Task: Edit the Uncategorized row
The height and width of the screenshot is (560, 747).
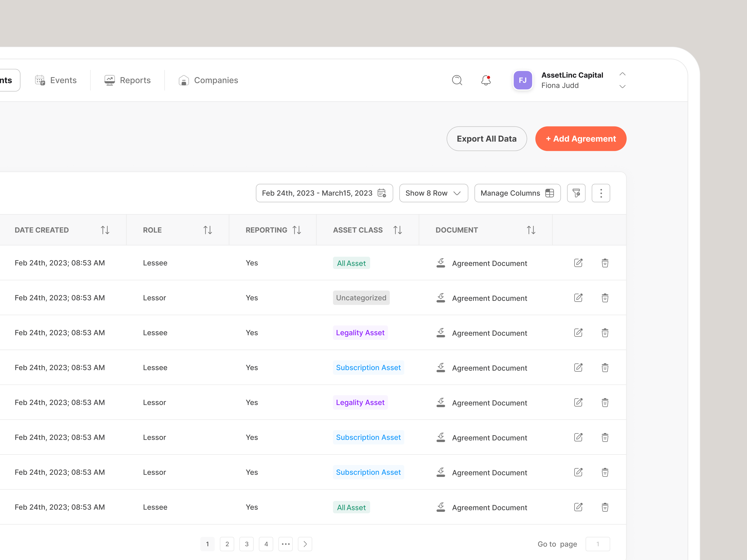Action: pyautogui.click(x=578, y=298)
